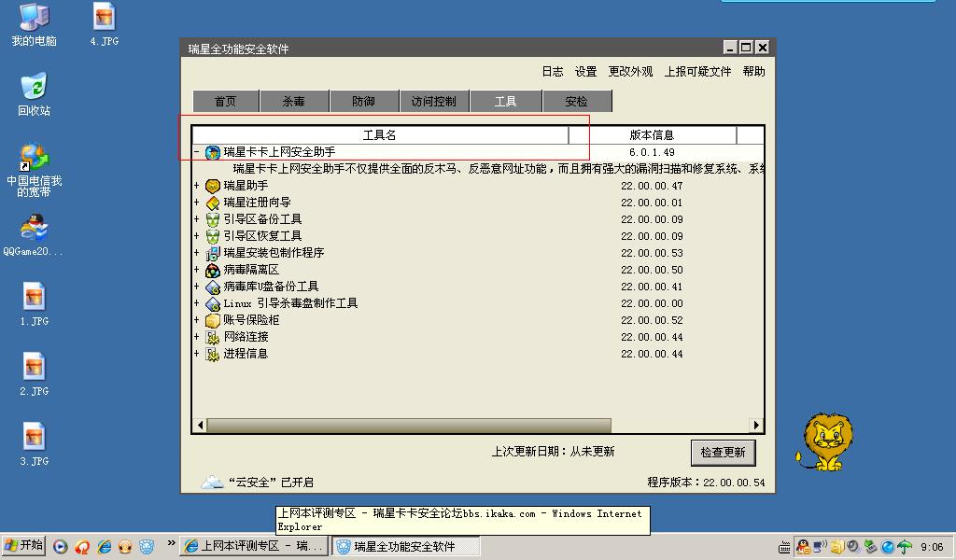Click the 瑞星卡卡上网安全助手 row icon

pyautogui.click(x=212, y=152)
